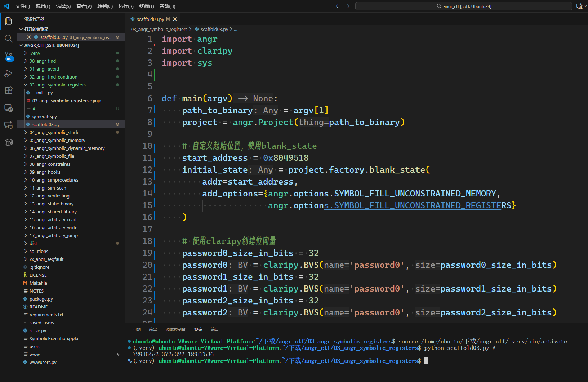Open the 运行(R) menu

pyautogui.click(x=126, y=6)
